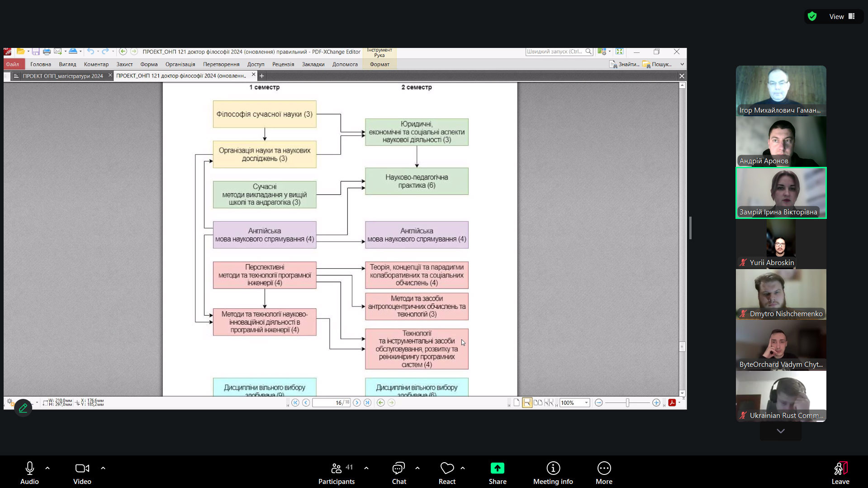The width and height of the screenshot is (868, 488).
Task: Click the Знайти find button
Action: (x=624, y=64)
